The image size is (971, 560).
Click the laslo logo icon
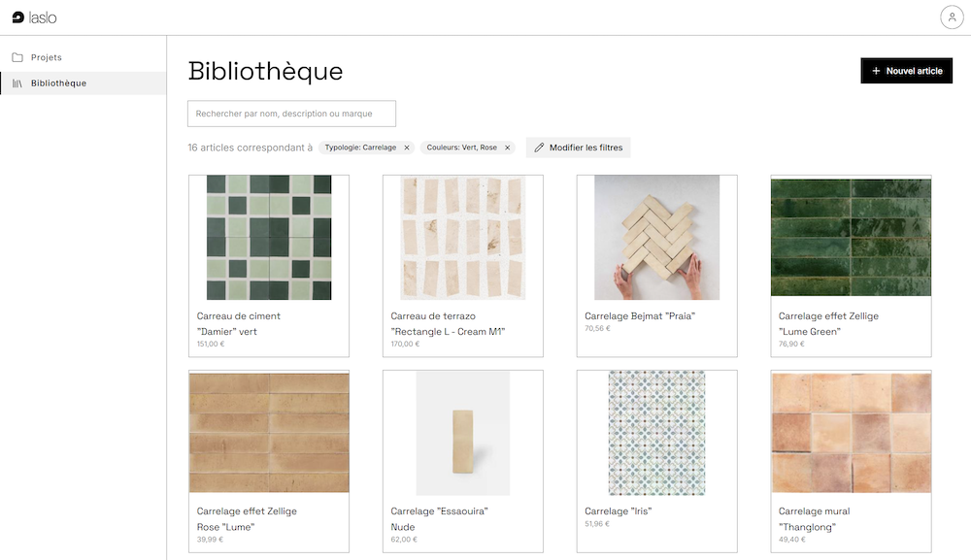[17, 17]
